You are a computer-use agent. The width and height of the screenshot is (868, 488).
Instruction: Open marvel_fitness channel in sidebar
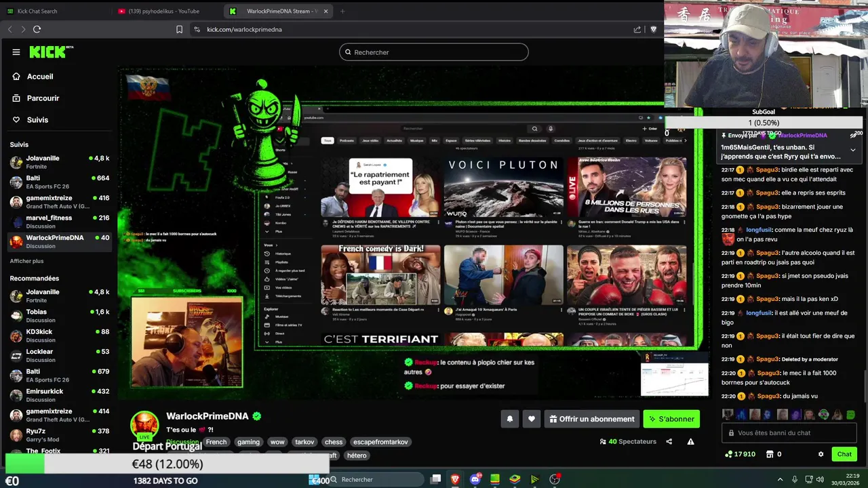tap(59, 222)
